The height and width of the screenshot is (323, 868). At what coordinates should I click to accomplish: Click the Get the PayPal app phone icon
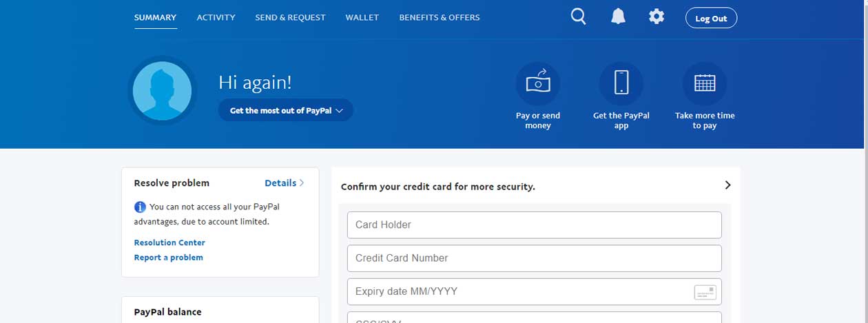click(x=621, y=83)
